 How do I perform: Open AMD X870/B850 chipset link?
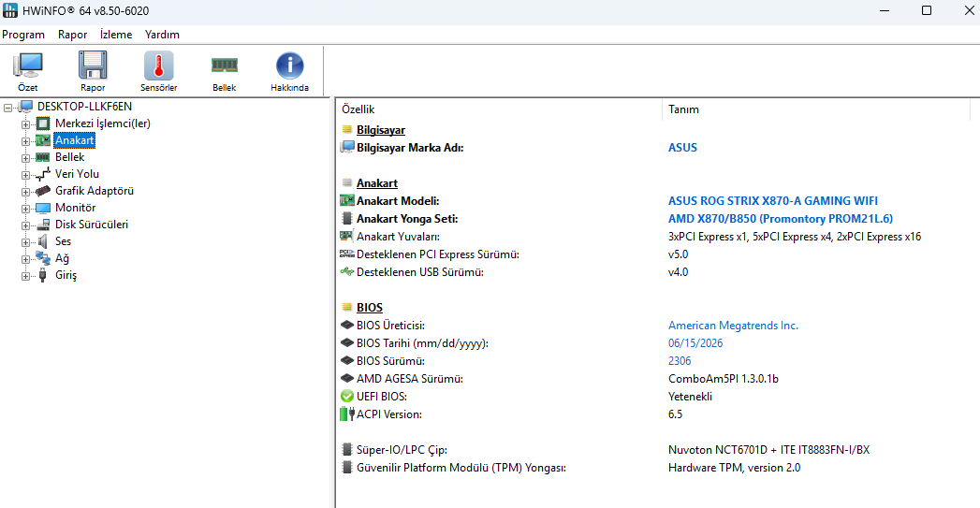point(780,219)
